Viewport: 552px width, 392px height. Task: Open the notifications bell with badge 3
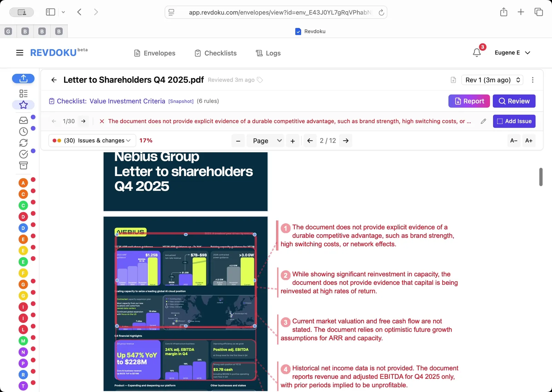477,52
